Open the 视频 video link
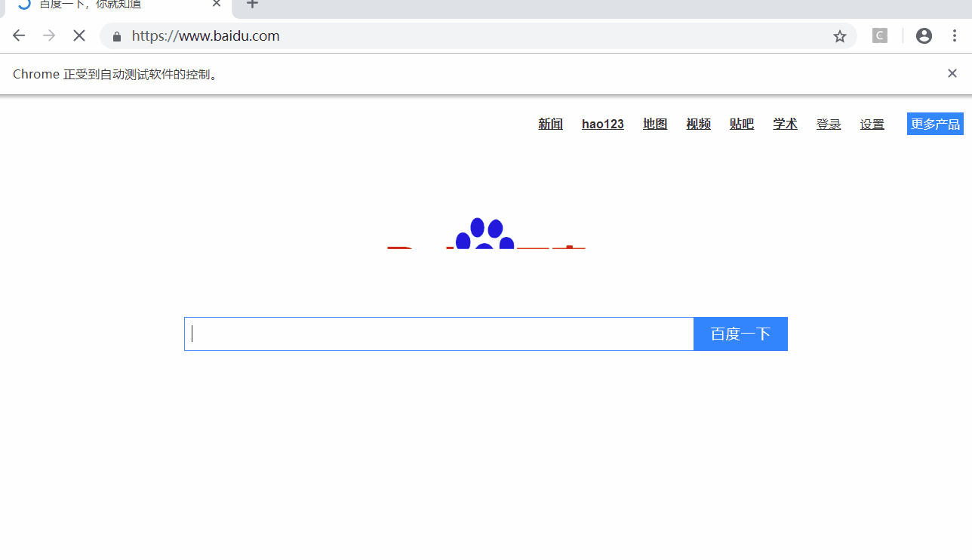972x560 pixels. (699, 124)
